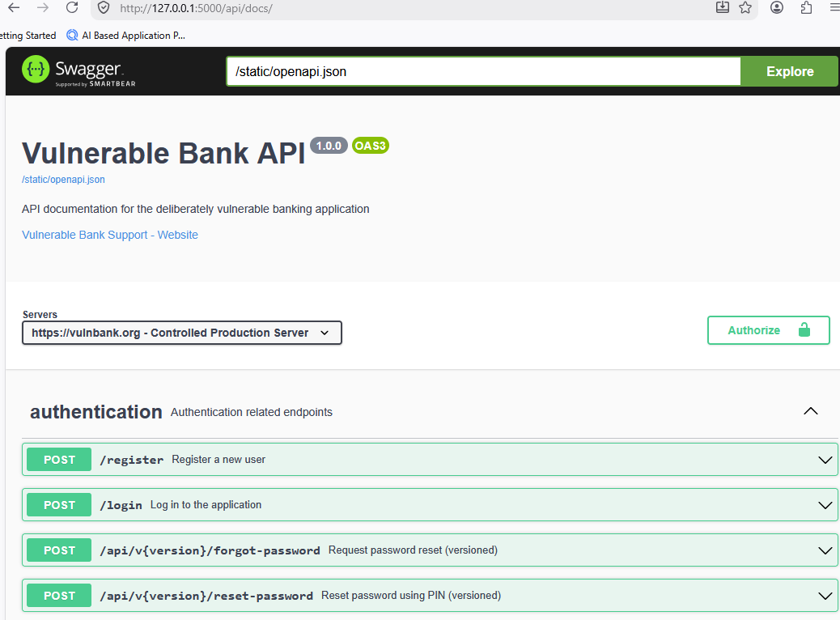
Task: Open the browser hamburger menu
Action: coord(834,7)
